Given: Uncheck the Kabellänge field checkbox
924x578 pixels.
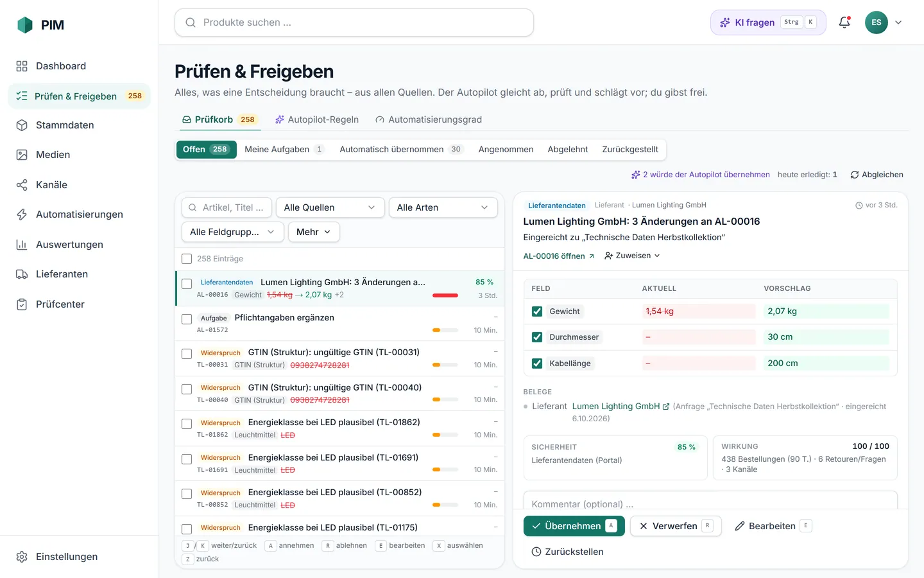Looking at the screenshot, I should coord(537,363).
